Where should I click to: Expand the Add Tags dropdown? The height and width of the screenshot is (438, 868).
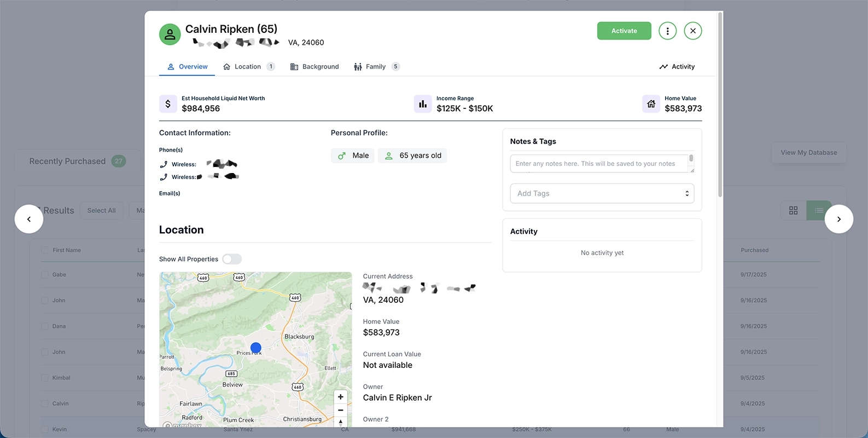602,193
